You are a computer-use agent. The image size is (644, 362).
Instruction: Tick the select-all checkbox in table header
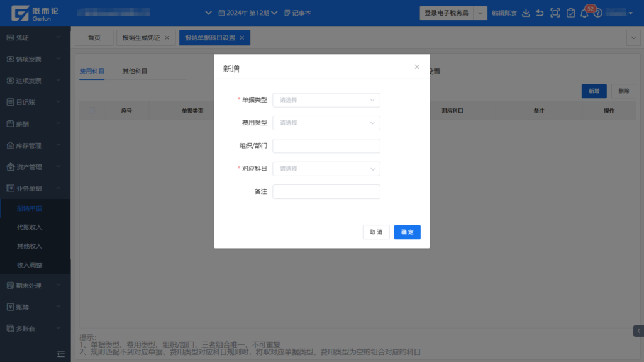click(92, 110)
